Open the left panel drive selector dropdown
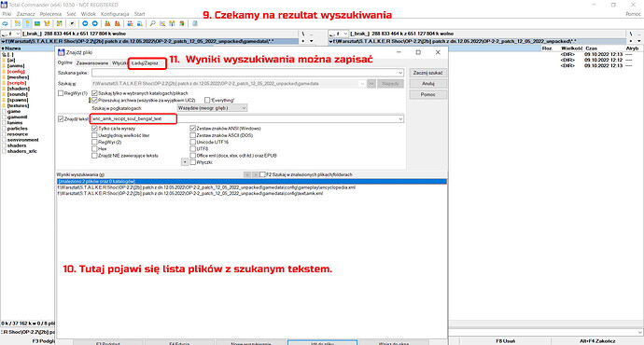The height and width of the screenshot is (345, 644). pyautogui.click(x=17, y=34)
